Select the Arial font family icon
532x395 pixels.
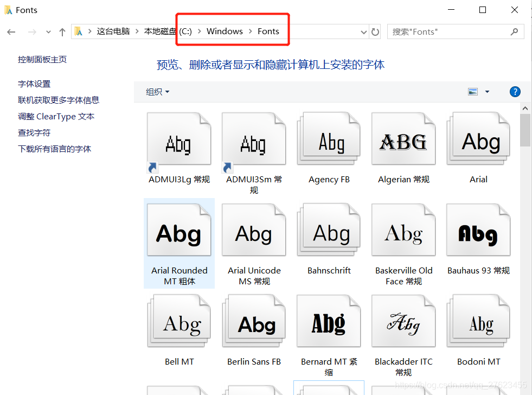[x=478, y=139]
